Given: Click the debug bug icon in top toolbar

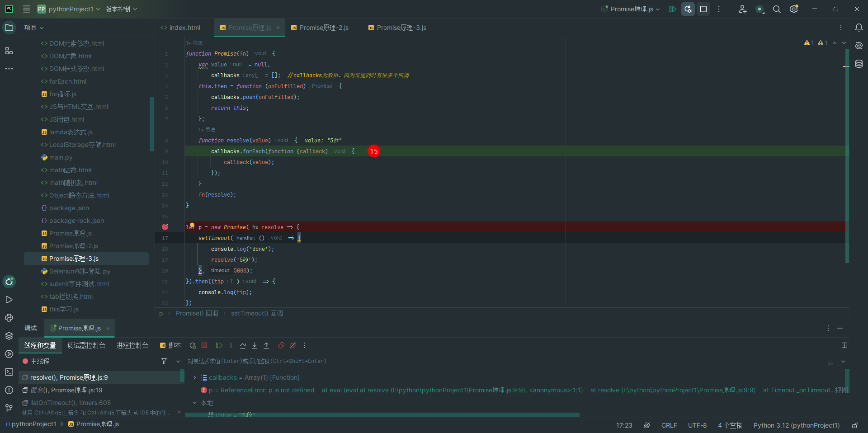Looking at the screenshot, I should point(688,9).
